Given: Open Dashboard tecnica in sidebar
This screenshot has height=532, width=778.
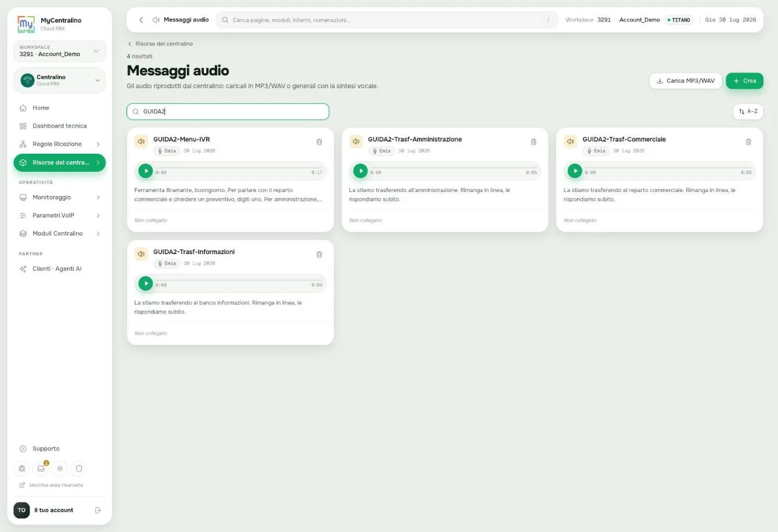Looking at the screenshot, I should pos(59,126).
